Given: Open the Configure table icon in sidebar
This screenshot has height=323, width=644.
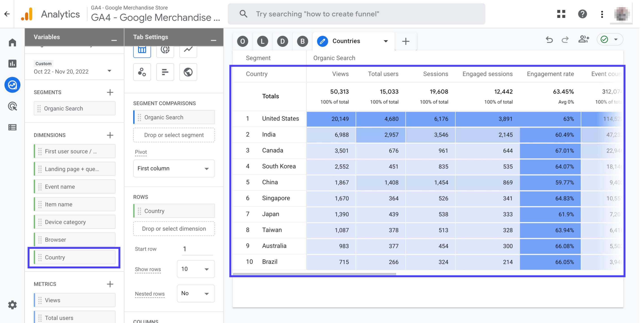Looking at the screenshot, I should 12,127.
